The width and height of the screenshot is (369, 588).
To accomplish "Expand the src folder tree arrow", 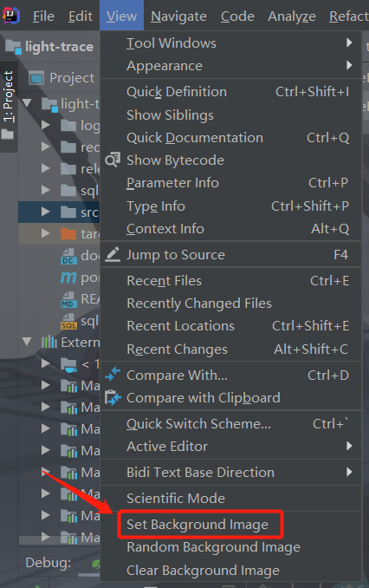I will coord(46,212).
